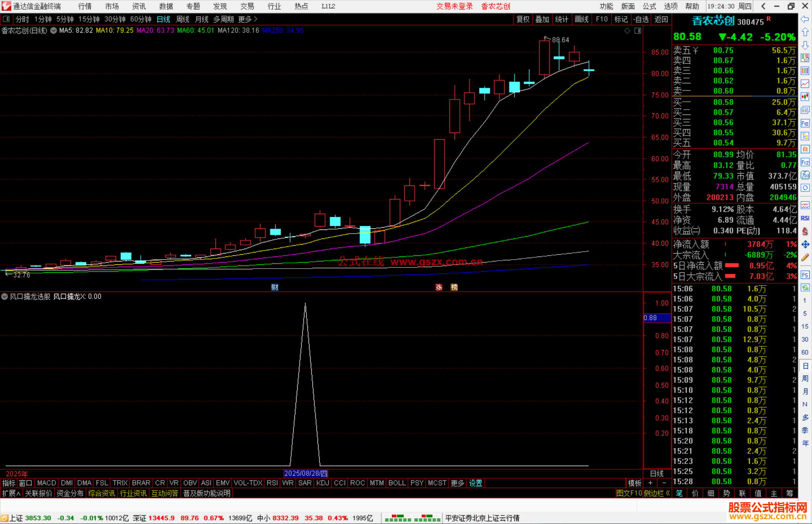Open the 功能 menu
This screenshot has height=524, width=812.
[x=606, y=6]
